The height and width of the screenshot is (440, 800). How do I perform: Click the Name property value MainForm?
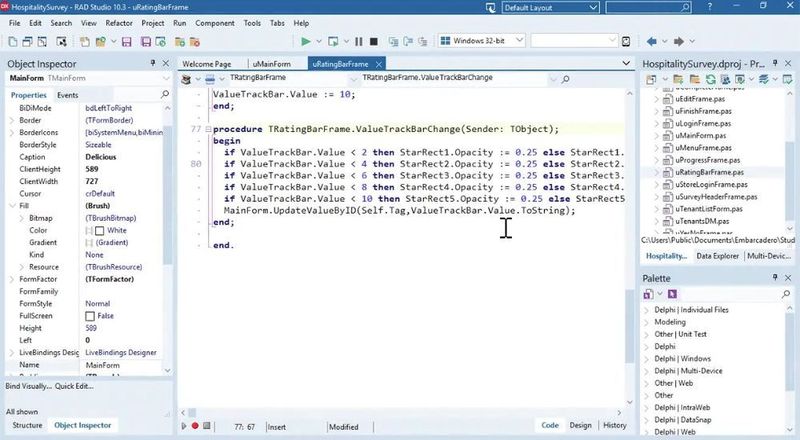point(103,365)
